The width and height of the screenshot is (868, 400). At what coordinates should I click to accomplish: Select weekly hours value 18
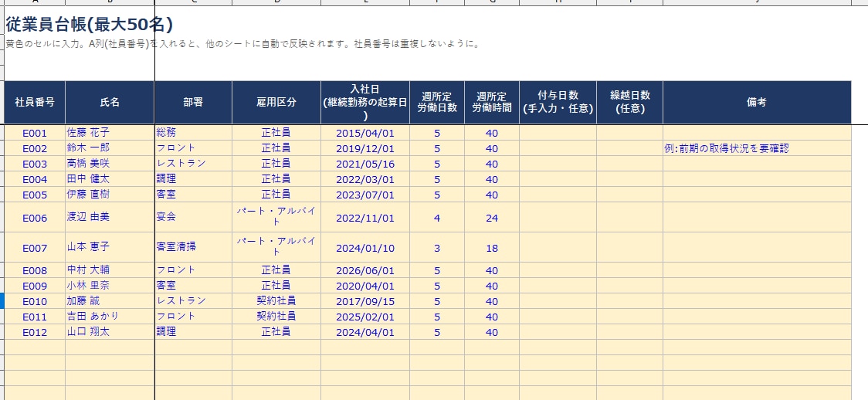[x=492, y=248]
